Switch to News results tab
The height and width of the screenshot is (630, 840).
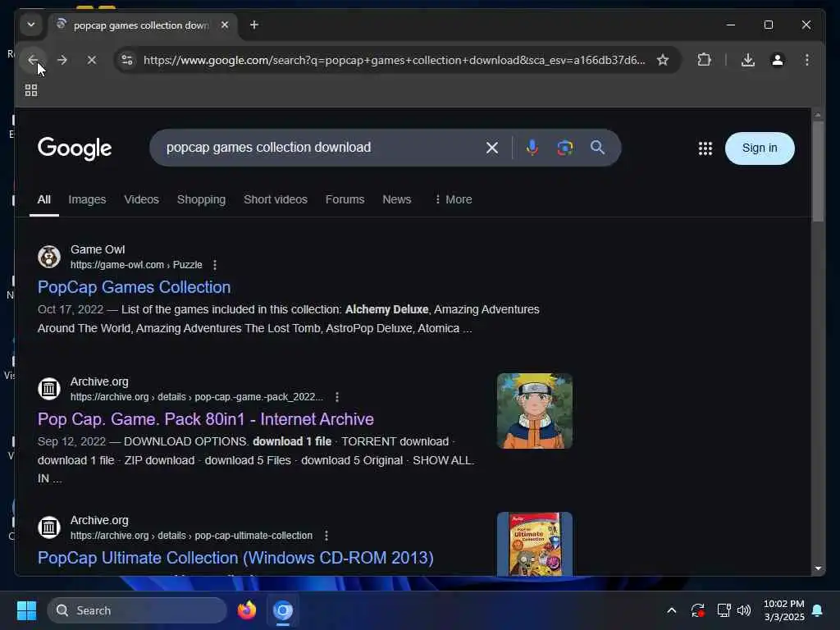pos(396,200)
